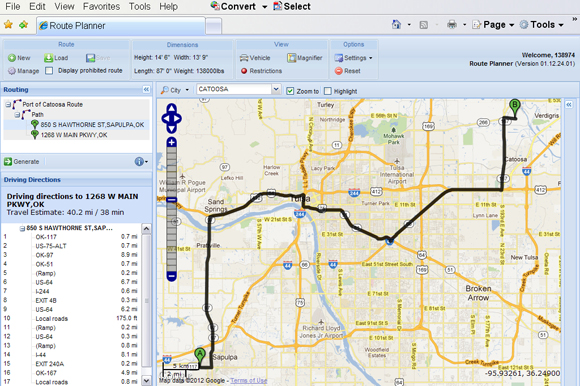Click the Generate route button
This screenshot has width=580, height=386.
coord(22,162)
